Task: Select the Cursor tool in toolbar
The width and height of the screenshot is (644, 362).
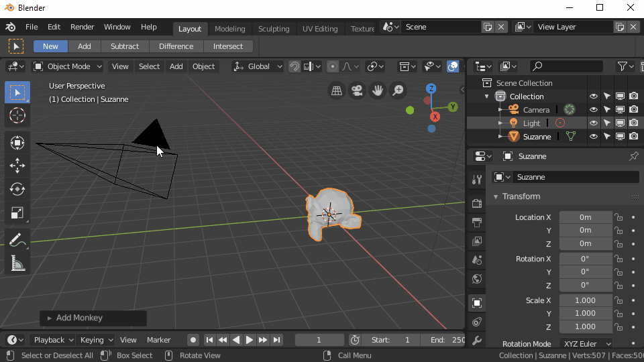Action: tap(17, 116)
